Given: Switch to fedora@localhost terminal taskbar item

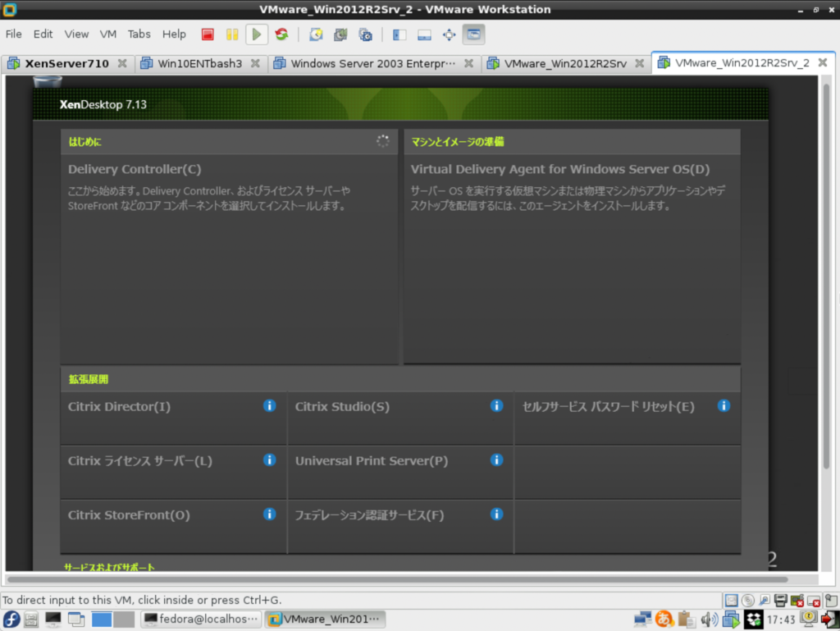Looking at the screenshot, I should (202, 620).
